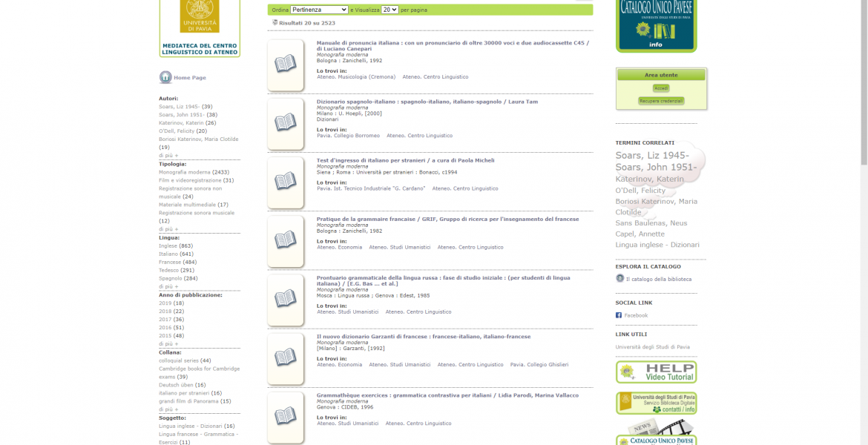Click the library catalog globe icon
This screenshot has width=868, height=445.
pyautogui.click(x=620, y=279)
